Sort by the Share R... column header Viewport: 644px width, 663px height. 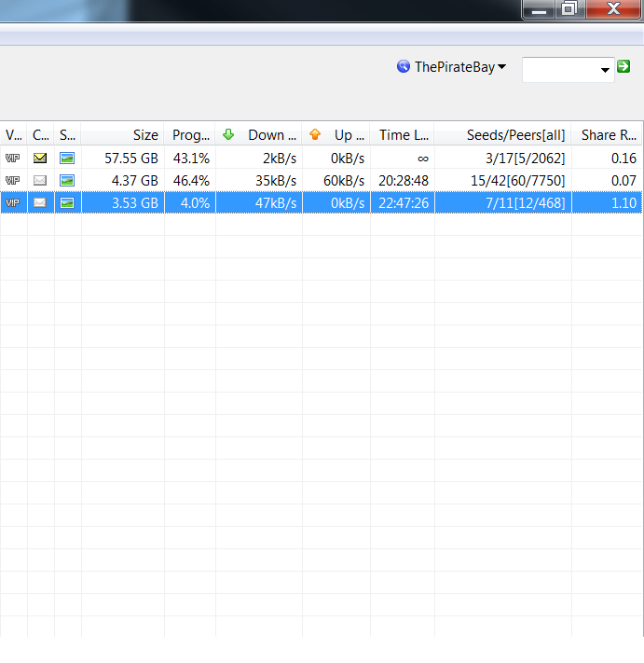[607, 134]
